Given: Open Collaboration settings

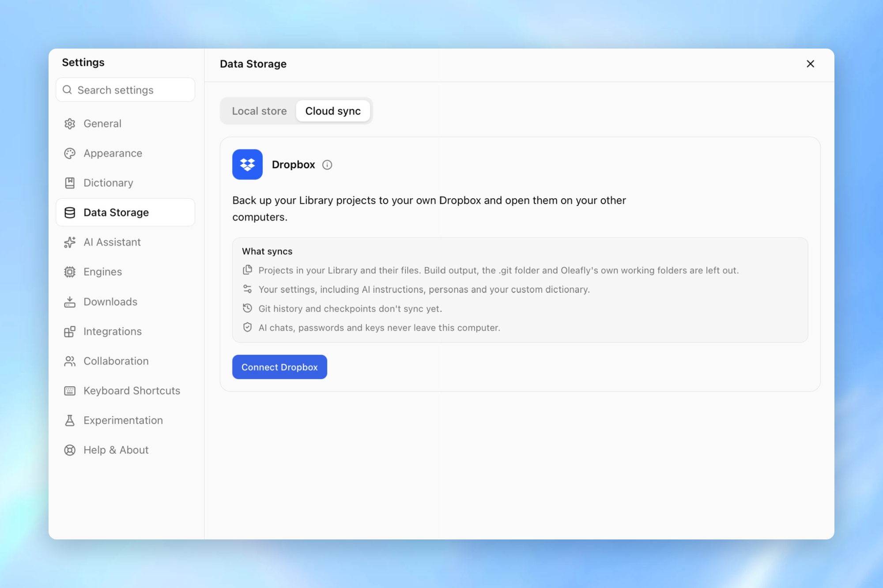Looking at the screenshot, I should (x=125, y=361).
